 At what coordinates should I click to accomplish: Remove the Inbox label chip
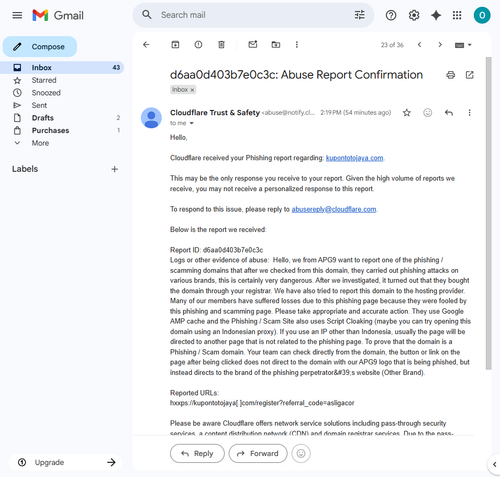[192, 90]
